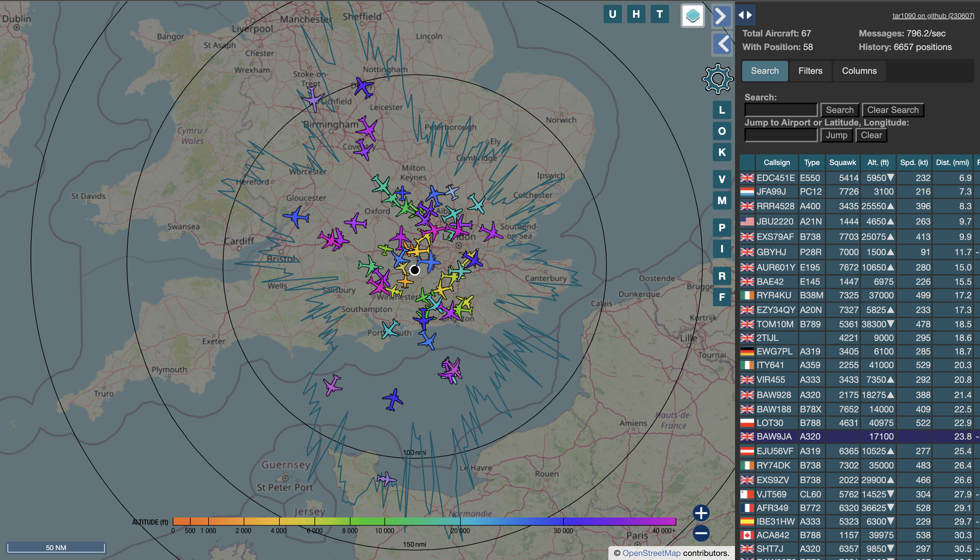Click the Jump button
Screen dimensions: 980x560
pos(836,135)
